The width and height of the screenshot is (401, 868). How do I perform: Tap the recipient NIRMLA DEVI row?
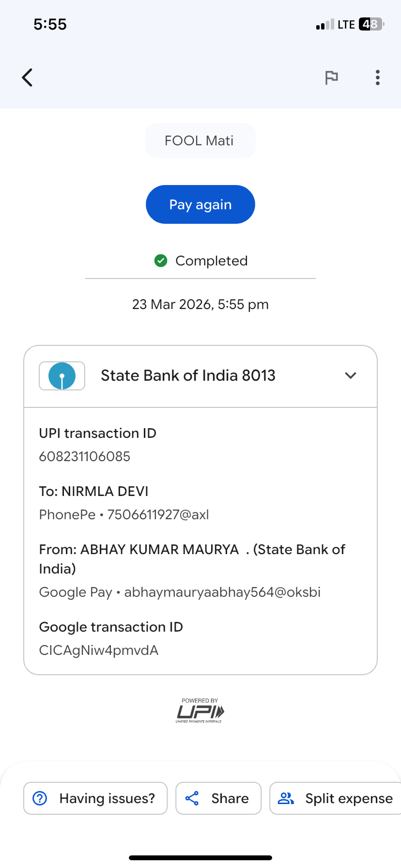(94, 491)
